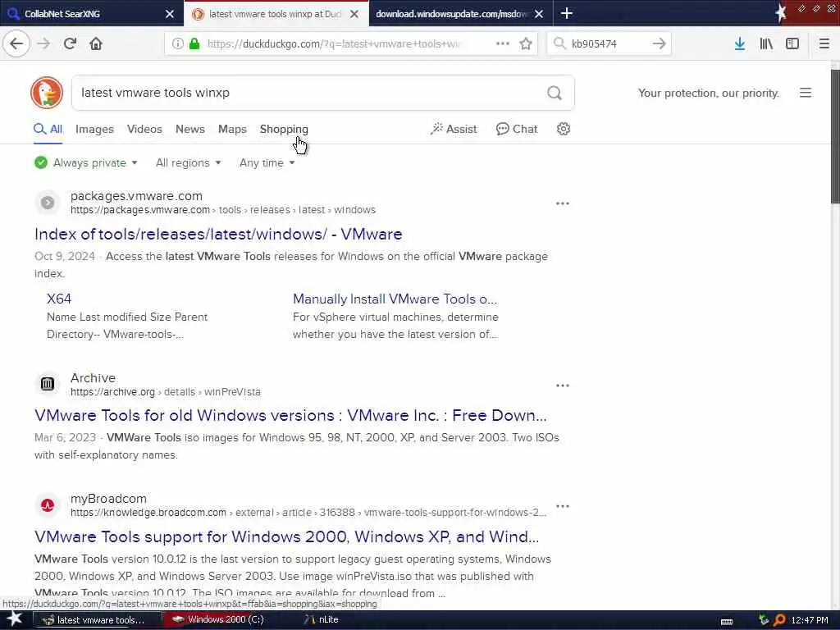
Task: Open a new tab with plus button
Action: [x=567, y=13]
